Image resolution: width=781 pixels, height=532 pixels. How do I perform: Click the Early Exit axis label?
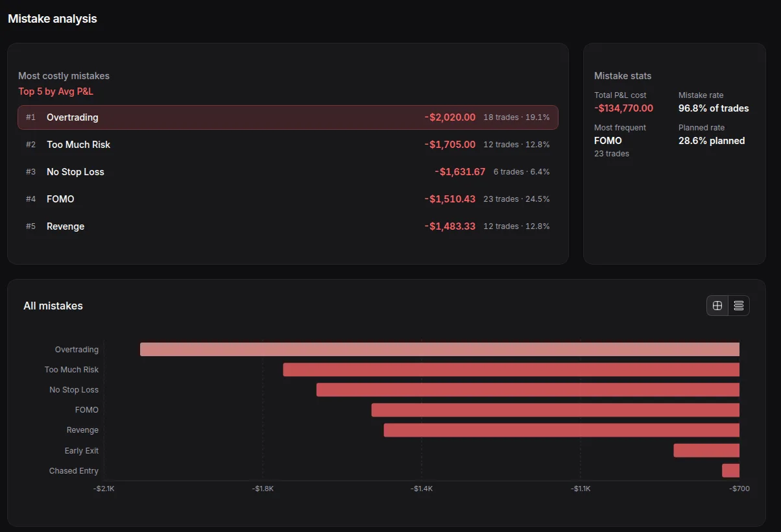point(82,451)
